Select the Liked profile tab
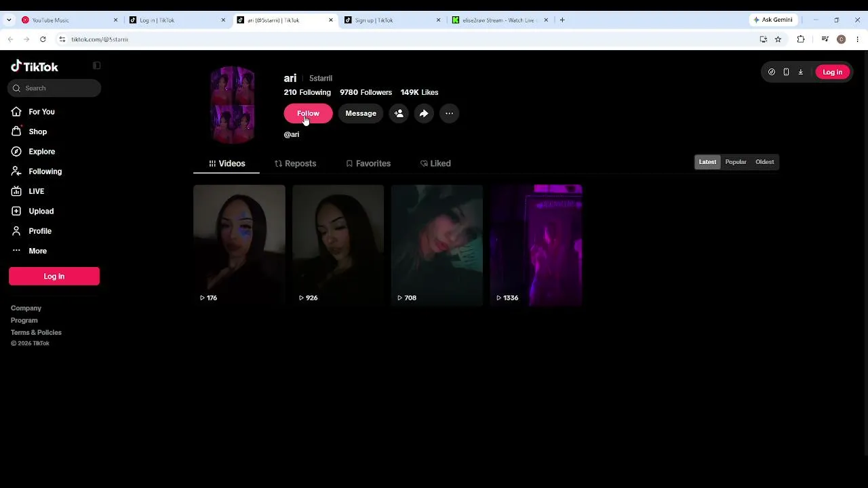Screen dimensions: 868x488 pyautogui.click(x=435, y=163)
